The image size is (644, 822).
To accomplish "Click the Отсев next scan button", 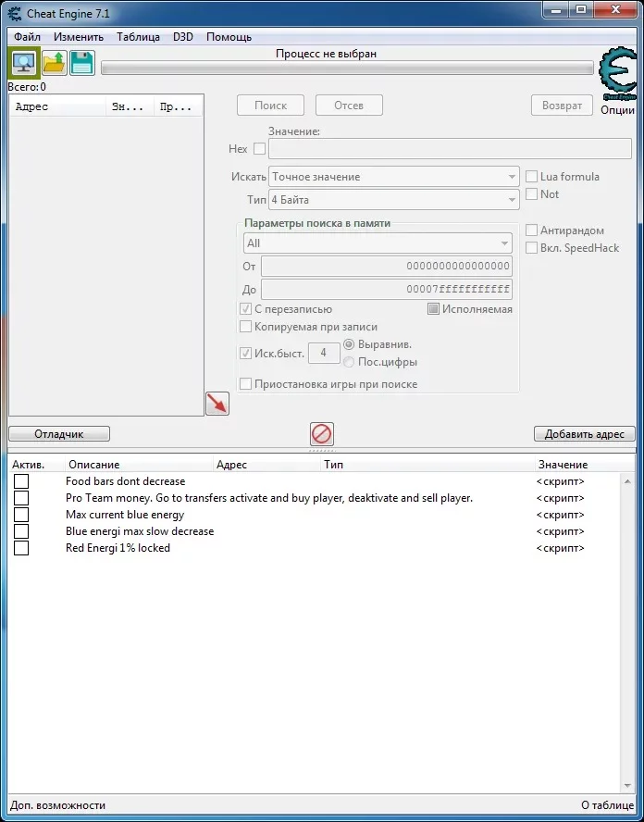I will [x=349, y=106].
